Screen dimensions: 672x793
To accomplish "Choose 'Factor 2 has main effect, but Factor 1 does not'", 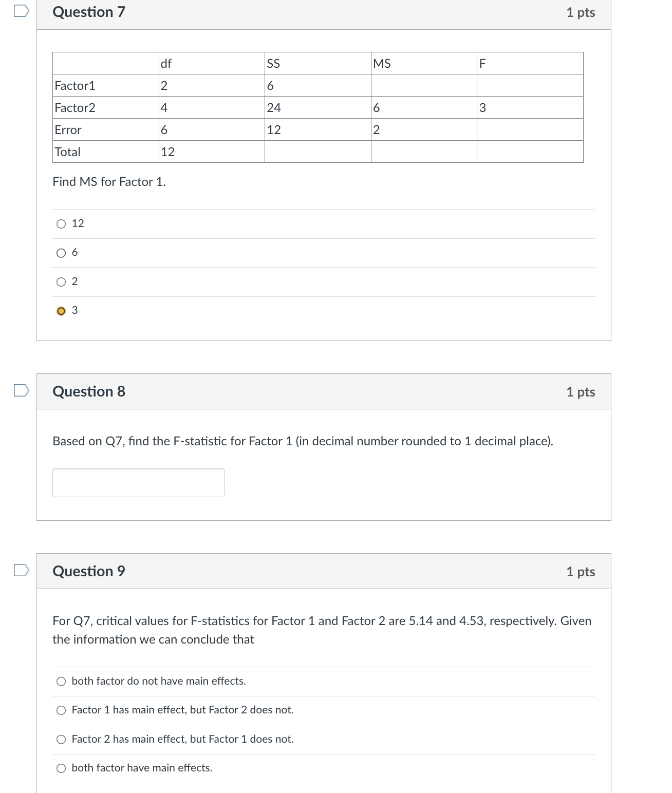I will [x=61, y=739].
